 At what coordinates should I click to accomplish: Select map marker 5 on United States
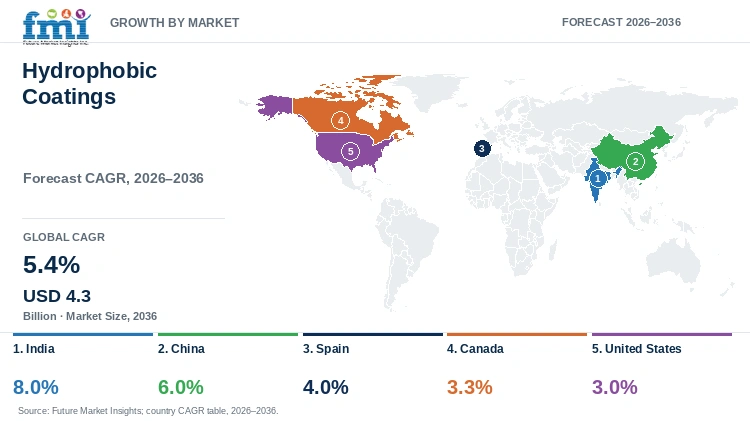(351, 152)
